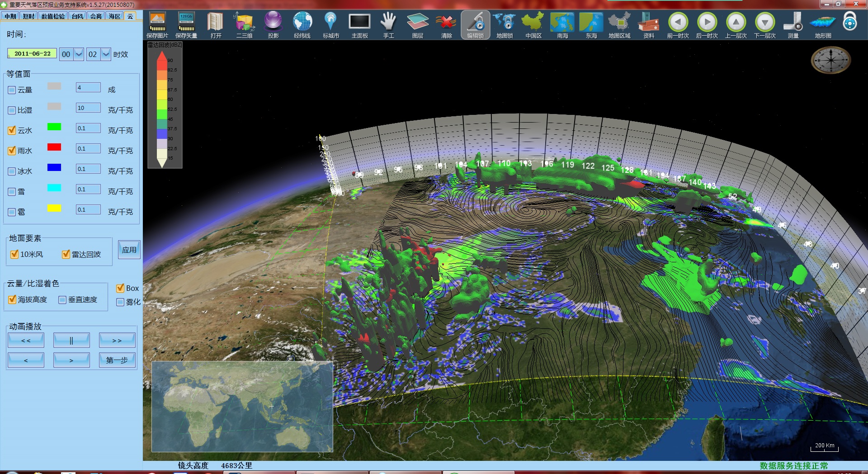This screenshot has height=474, width=868.
Task: Click the padlock icon at toolbar end
Action: point(850,21)
